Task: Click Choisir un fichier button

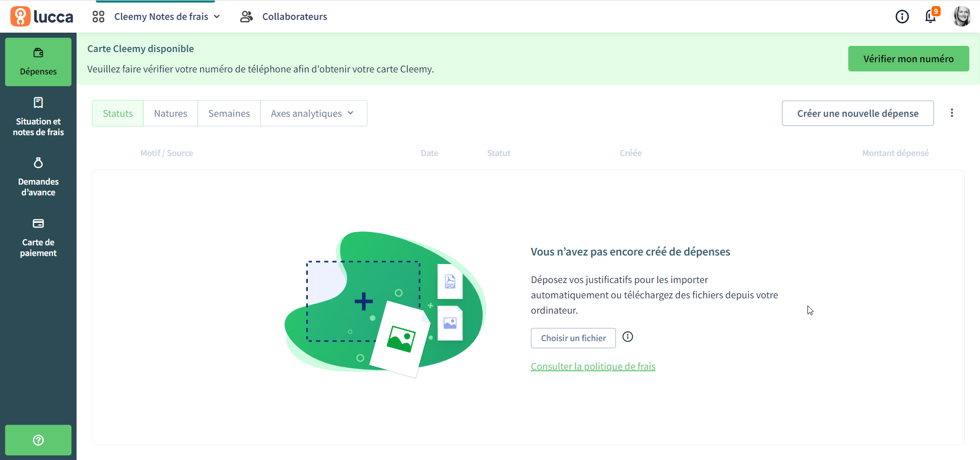Action: (x=574, y=338)
